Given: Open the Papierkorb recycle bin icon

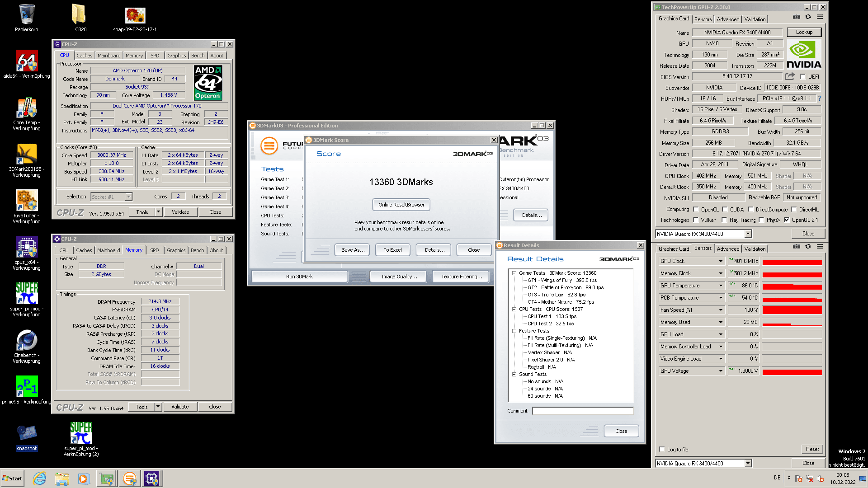Looking at the screenshot, I should (x=27, y=18).
